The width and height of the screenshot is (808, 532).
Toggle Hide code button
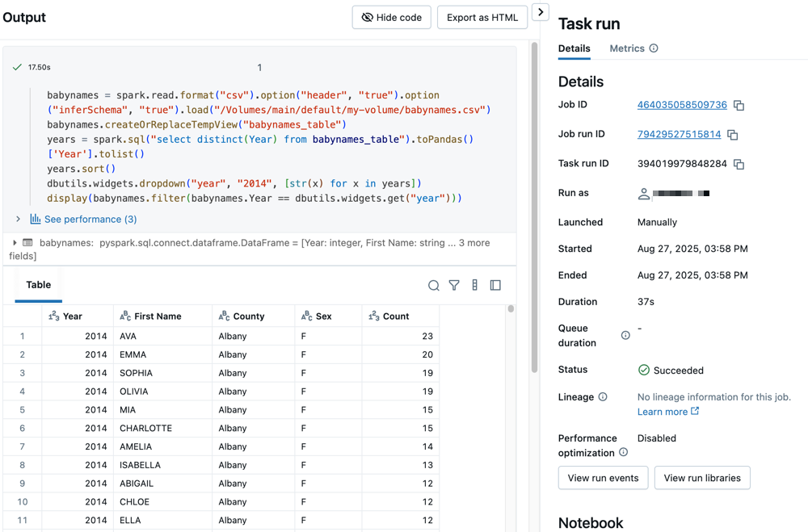(392, 17)
